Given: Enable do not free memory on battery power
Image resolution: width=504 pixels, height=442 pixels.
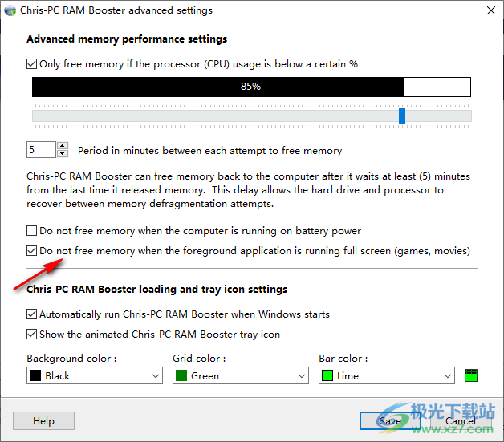Looking at the screenshot, I should (x=32, y=231).
